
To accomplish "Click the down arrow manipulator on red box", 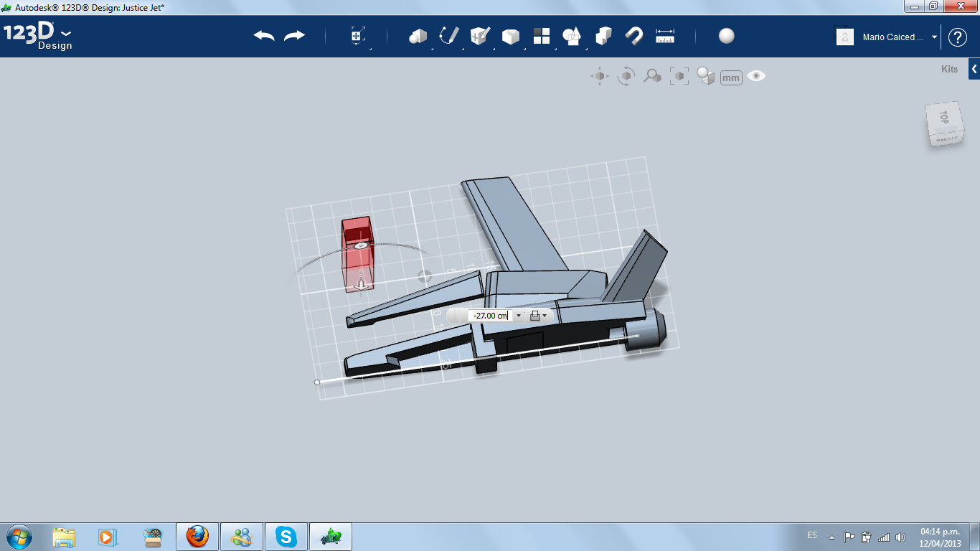I will [362, 285].
